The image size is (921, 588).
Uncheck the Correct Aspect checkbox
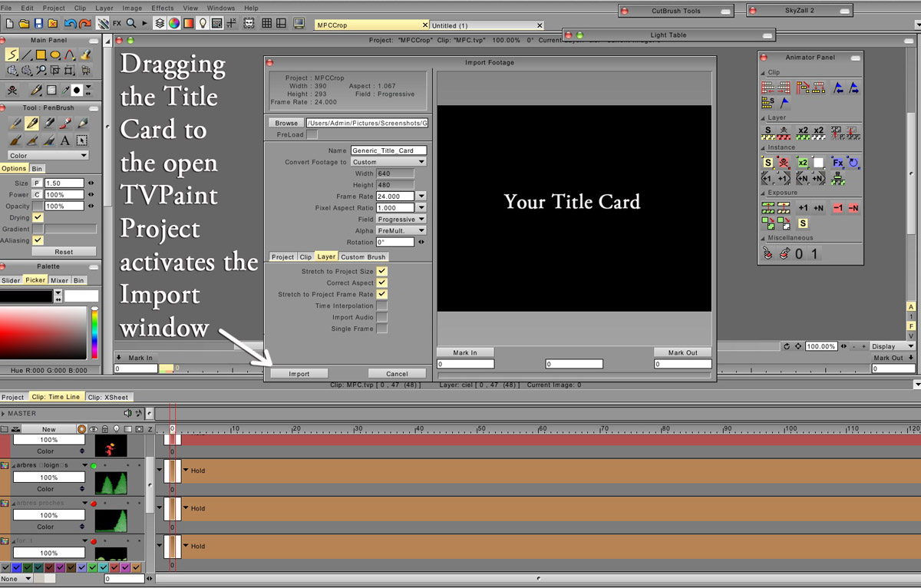(381, 283)
